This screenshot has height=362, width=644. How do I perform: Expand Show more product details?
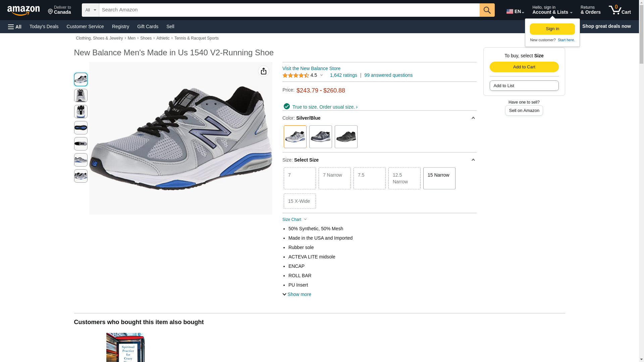click(x=297, y=294)
